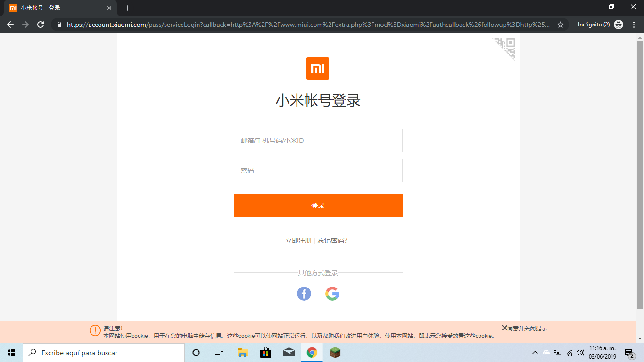Screen dimensions: 644x362
Task: Open a new tab with the plus button
Action: (127, 8)
